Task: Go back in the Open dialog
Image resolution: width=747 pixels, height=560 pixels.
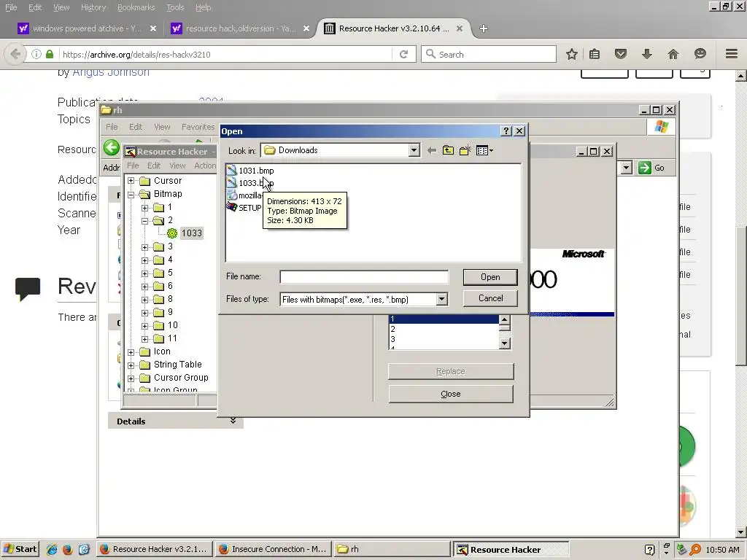Action: tap(432, 150)
